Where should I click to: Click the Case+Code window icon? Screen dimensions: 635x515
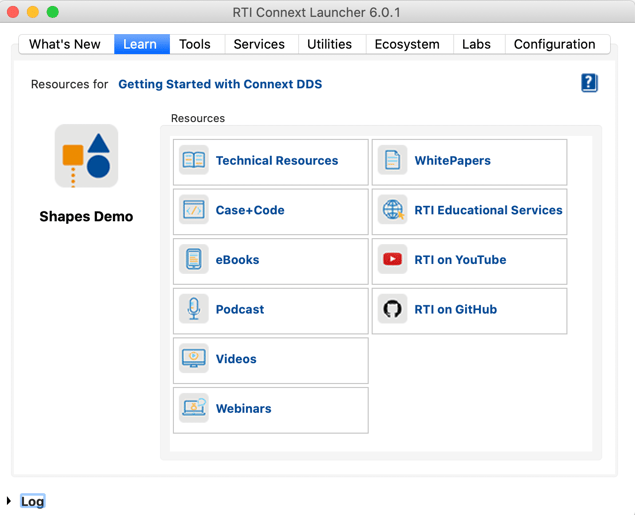194,210
